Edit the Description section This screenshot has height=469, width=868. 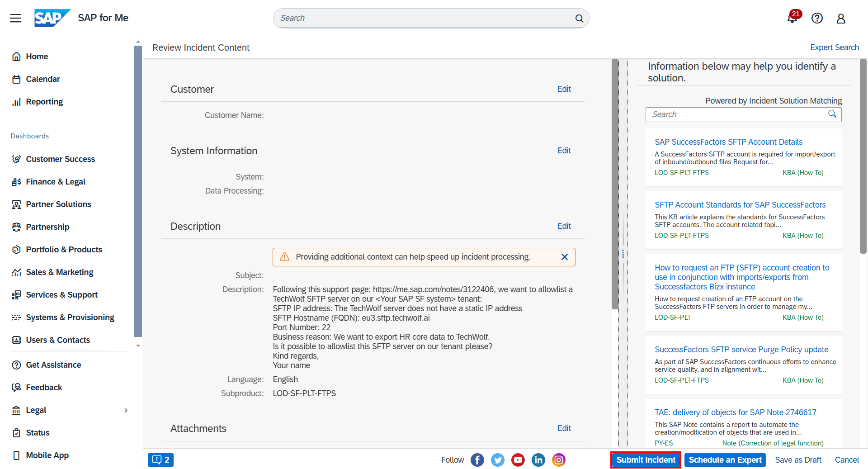point(564,226)
